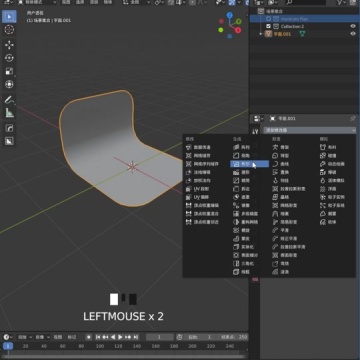The height and width of the screenshot is (360, 360).
Task: Open timeline View (视图) menu
Action: pyautogui.click(x=58, y=337)
